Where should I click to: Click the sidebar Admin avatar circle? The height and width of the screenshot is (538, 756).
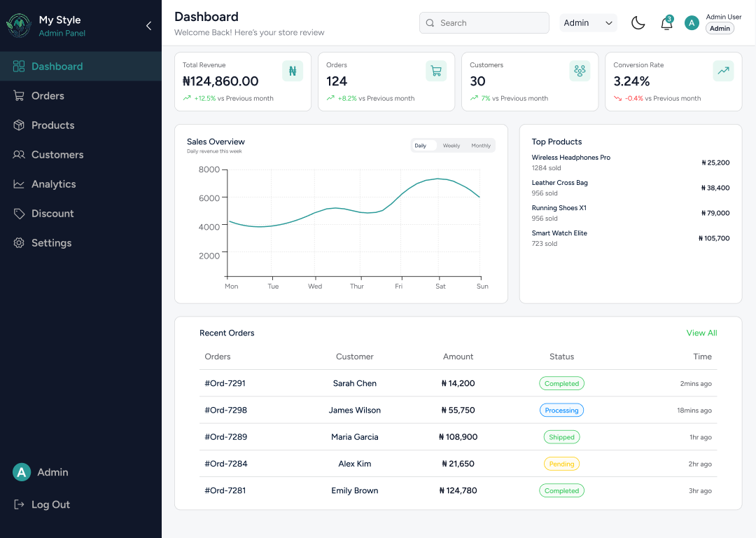[x=22, y=472]
